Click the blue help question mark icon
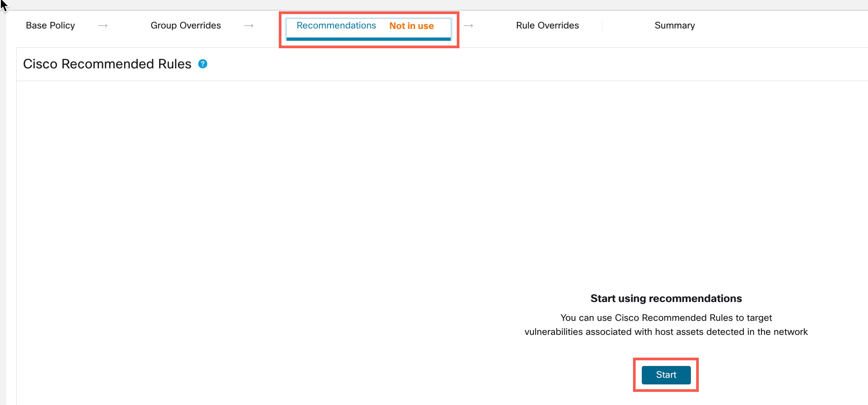Viewport: 868px width, 405px height. pyautogui.click(x=203, y=64)
